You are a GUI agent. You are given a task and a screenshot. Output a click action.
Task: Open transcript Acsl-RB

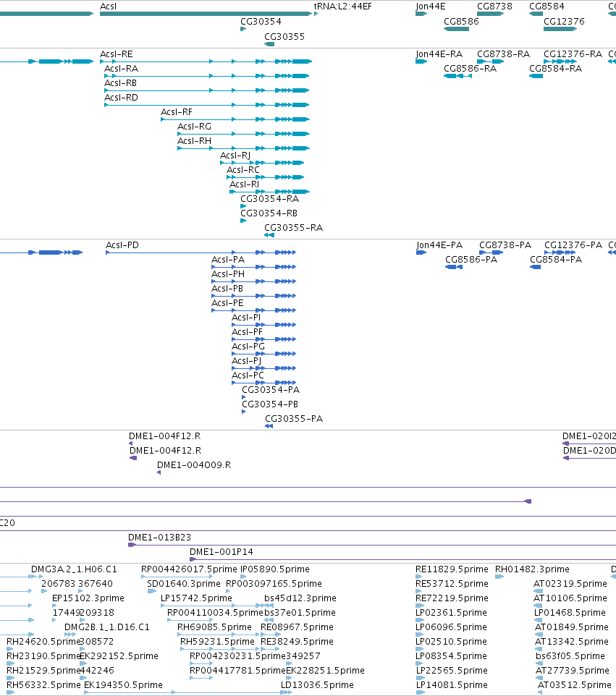(120, 83)
